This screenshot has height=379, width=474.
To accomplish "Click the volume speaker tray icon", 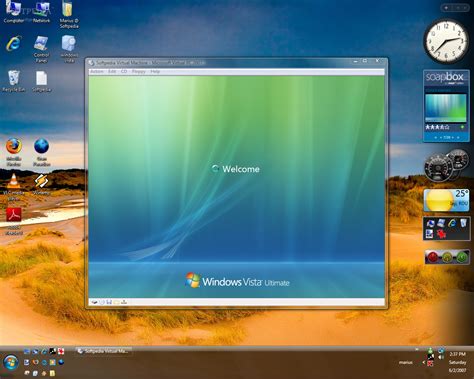I will click(x=441, y=357).
